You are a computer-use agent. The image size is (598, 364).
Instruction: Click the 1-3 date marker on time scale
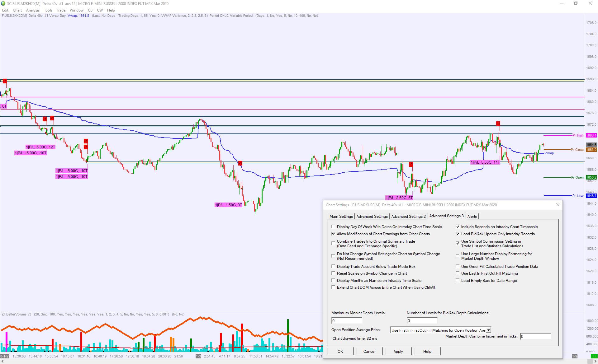pyautogui.click(x=198, y=356)
